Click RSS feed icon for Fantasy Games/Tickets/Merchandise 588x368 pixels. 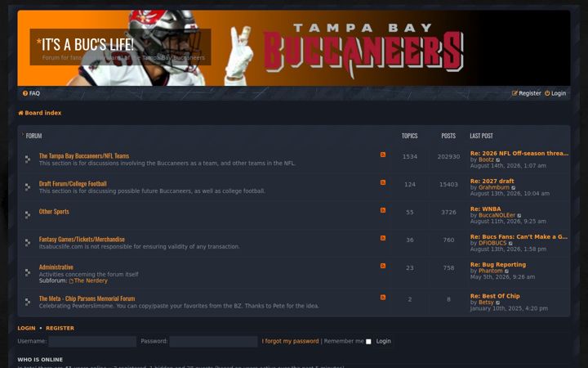[x=383, y=238]
